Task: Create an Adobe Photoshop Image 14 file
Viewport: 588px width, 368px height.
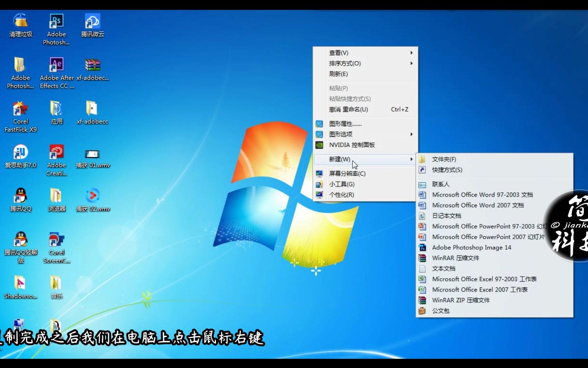Action: coord(495,248)
